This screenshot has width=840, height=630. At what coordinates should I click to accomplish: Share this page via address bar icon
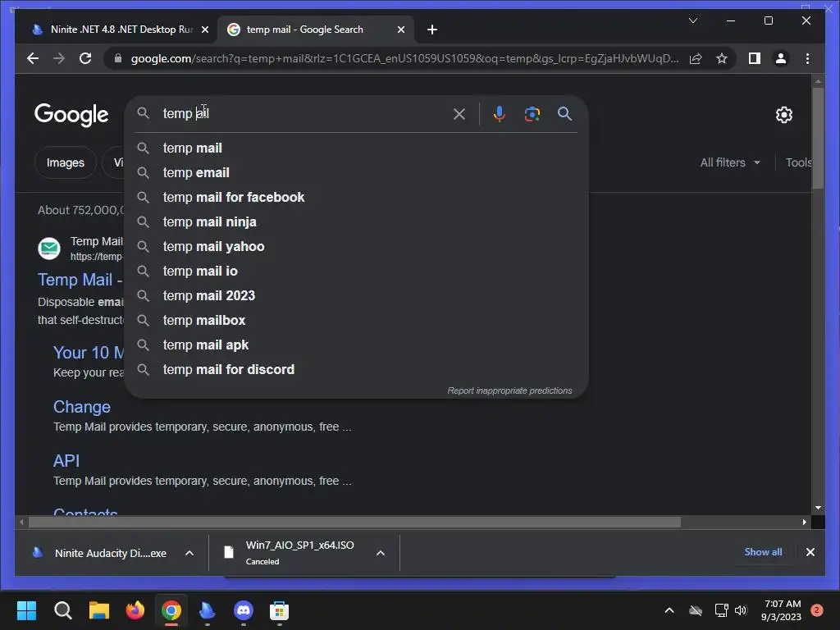[x=696, y=58]
